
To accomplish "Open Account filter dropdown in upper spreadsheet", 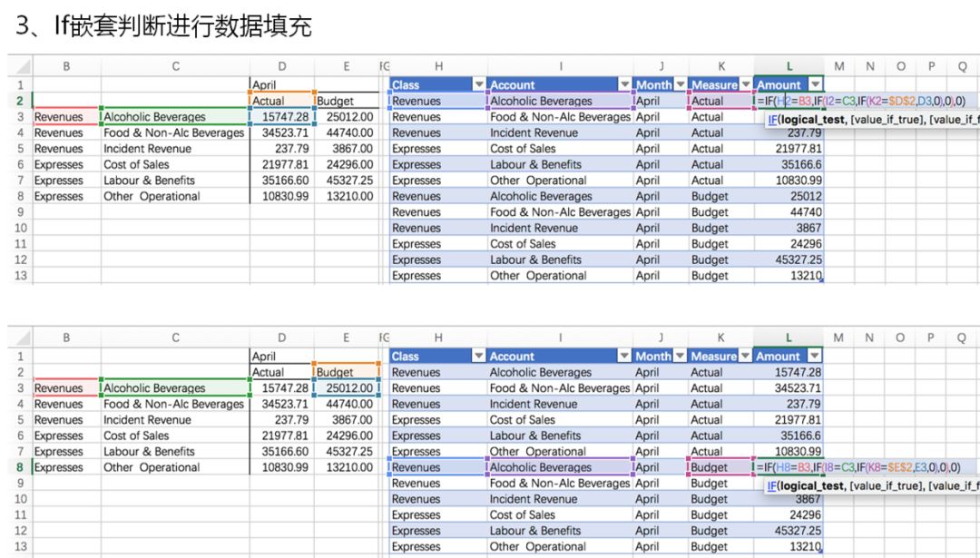I will click(x=624, y=84).
